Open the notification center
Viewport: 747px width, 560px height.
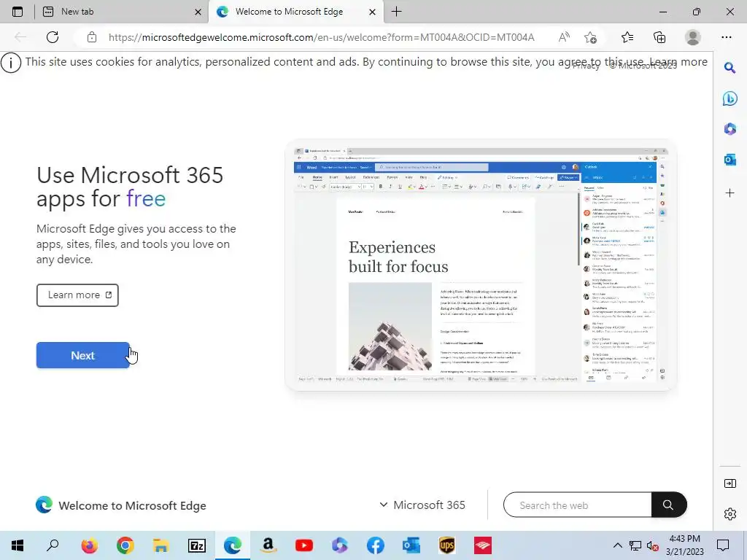[x=723, y=545]
